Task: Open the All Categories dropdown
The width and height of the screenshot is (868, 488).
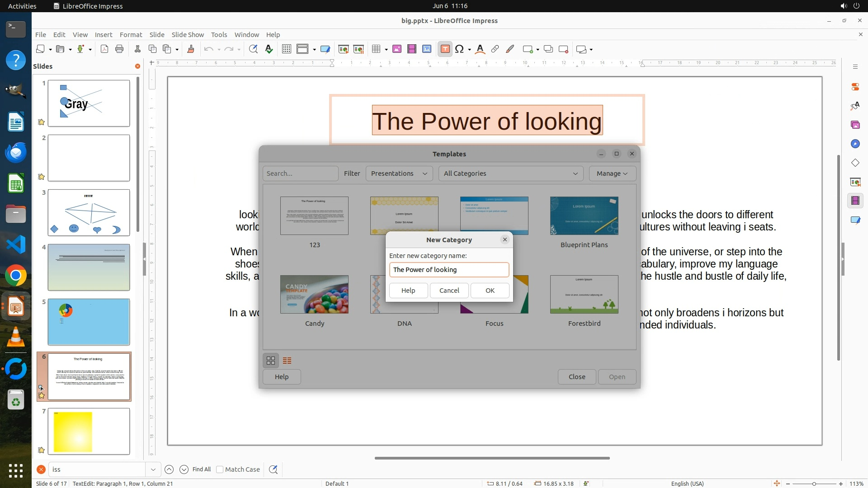Action: click(x=510, y=174)
